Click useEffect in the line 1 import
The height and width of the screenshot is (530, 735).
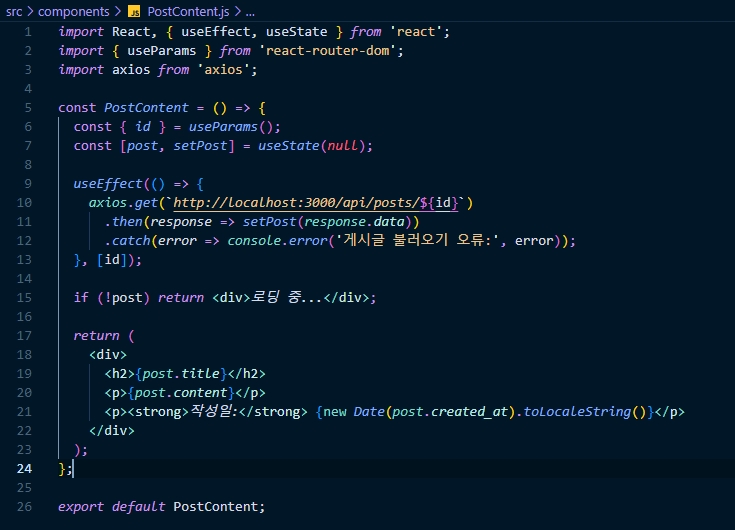coord(216,32)
